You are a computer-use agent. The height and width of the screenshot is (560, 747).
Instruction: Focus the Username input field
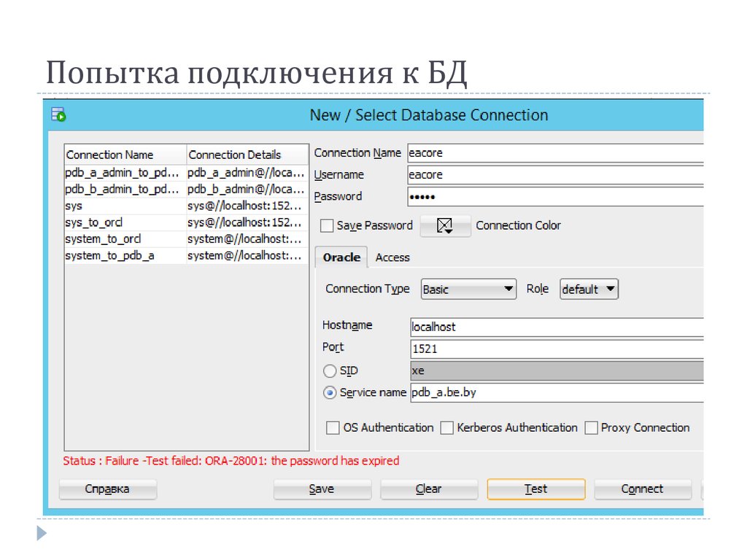tap(555, 175)
